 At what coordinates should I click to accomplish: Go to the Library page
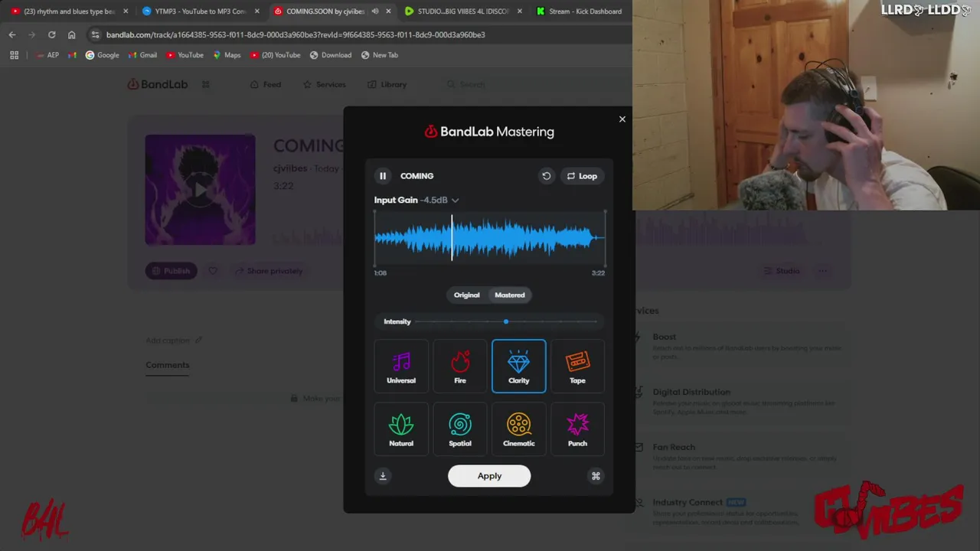pos(387,84)
